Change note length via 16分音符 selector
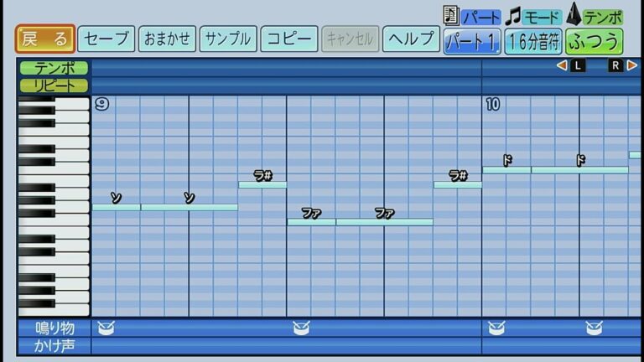This screenshot has width=644, height=362. tap(532, 40)
